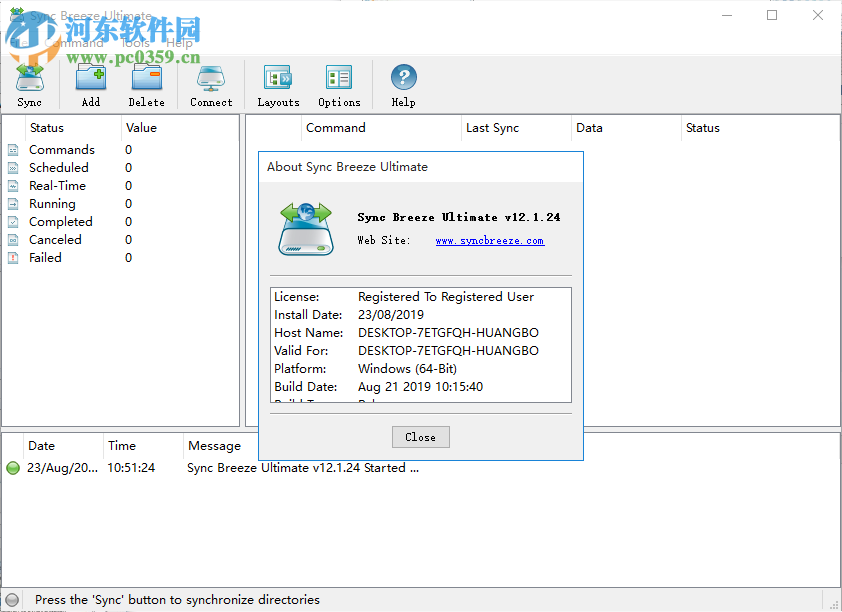The width and height of the screenshot is (842, 612).
Task: Open the www.syncbreeze.com website link
Action: coord(489,240)
